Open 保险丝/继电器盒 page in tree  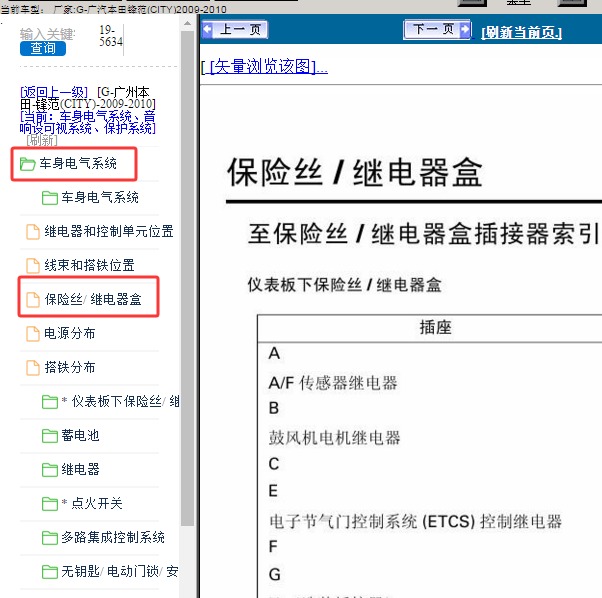93,299
